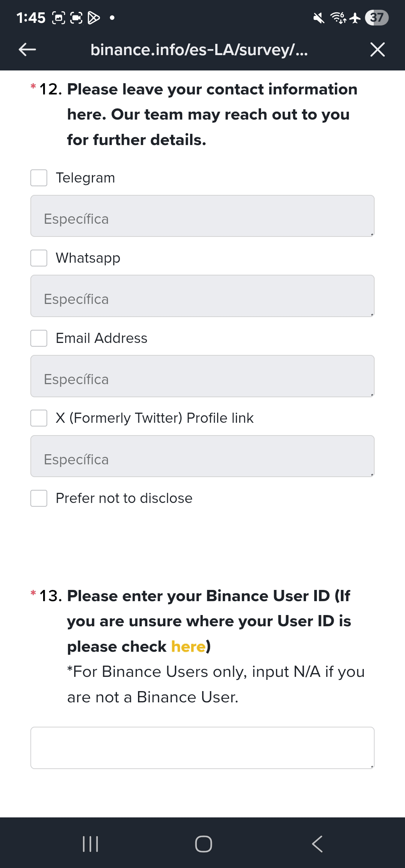Image resolution: width=405 pixels, height=868 pixels.
Task: Tap the muted sound status icon
Action: pos(319,18)
